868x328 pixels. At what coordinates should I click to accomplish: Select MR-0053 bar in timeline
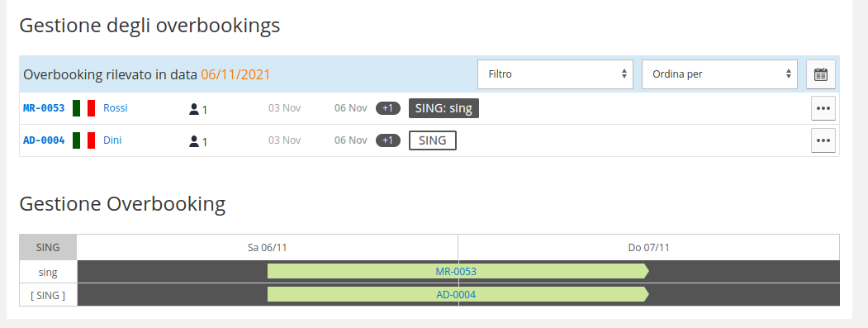tap(458, 272)
